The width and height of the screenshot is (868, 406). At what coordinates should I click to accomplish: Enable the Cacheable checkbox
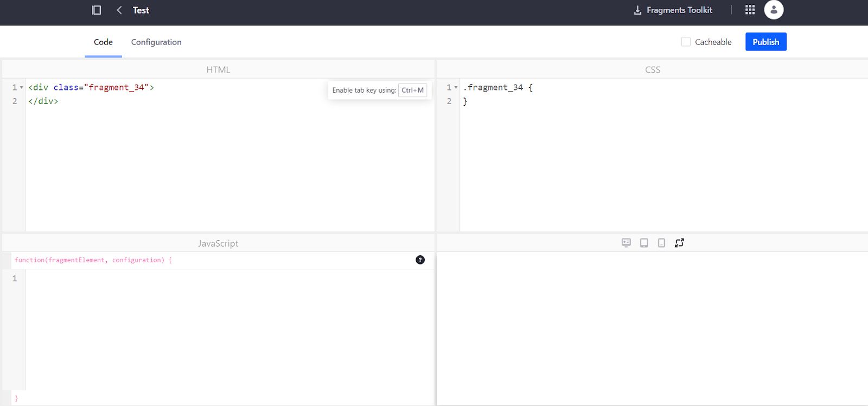[x=686, y=42]
